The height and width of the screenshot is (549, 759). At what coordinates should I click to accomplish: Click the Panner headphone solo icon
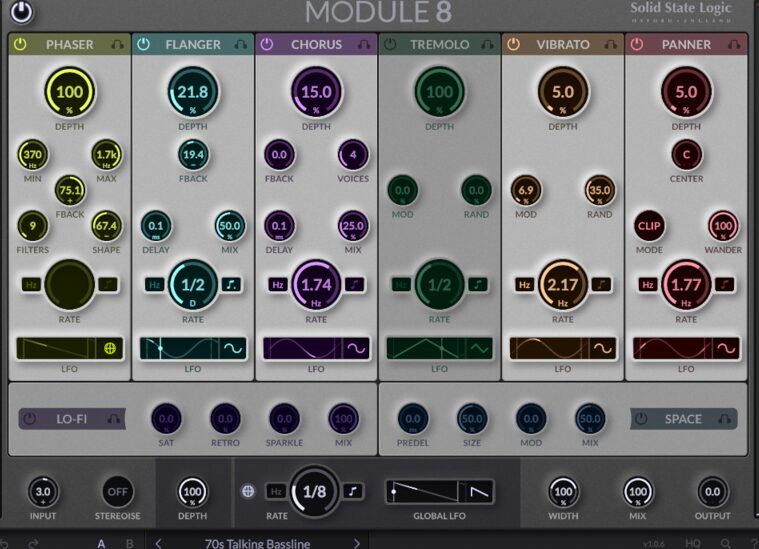[734, 45]
